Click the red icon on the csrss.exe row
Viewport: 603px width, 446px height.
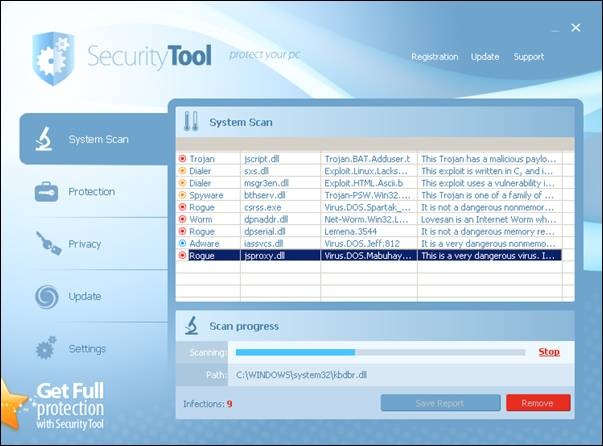[183, 207]
